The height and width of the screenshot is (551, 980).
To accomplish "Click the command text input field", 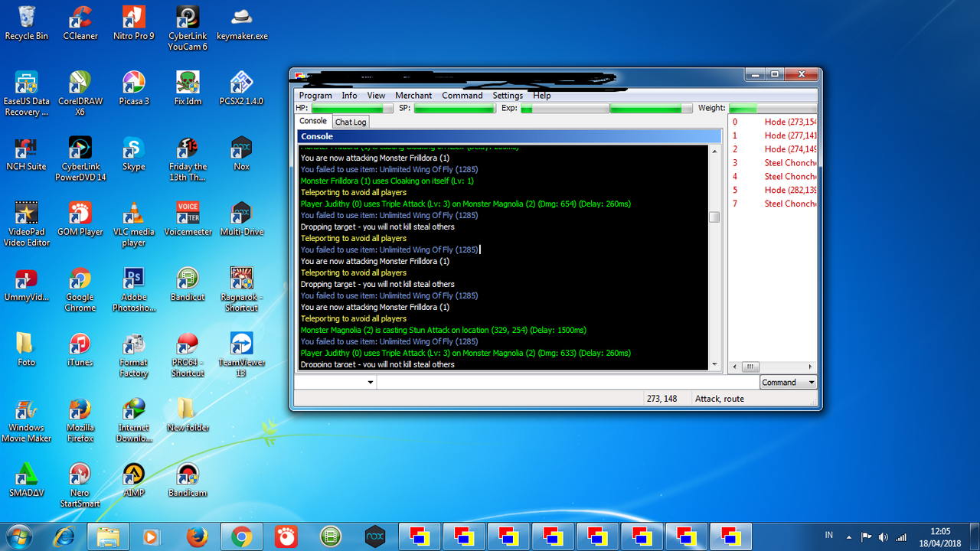I will click(x=567, y=382).
